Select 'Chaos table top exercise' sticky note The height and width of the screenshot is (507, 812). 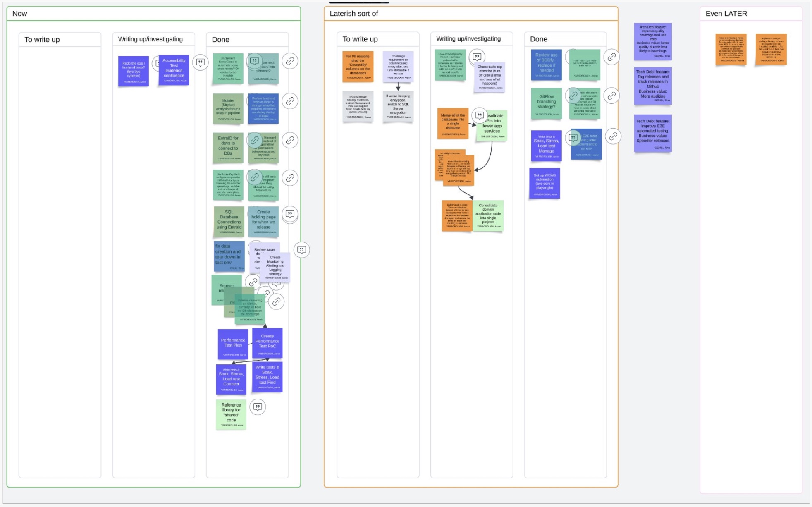click(490, 78)
